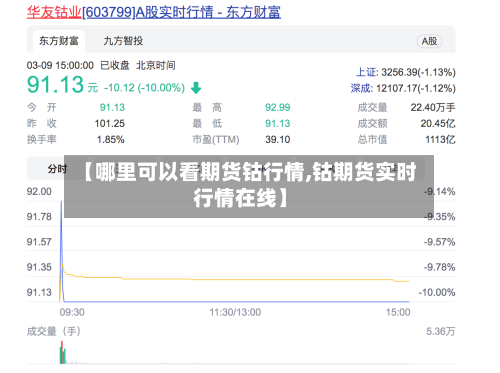Viewport: 500px width, 373px height.
Task: Click the 市盈(TTM) value 39.10
Action: point(278,139)
